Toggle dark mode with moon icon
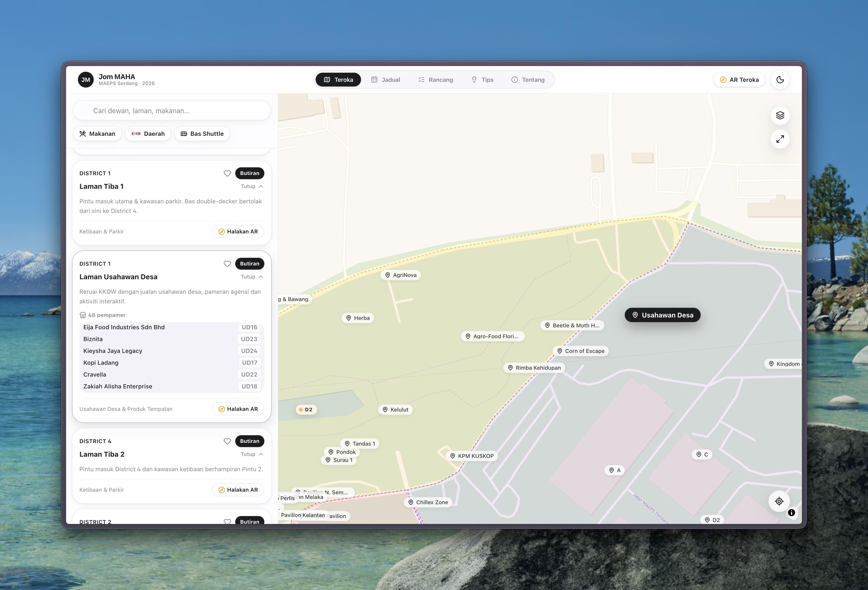 coord(780,80)
